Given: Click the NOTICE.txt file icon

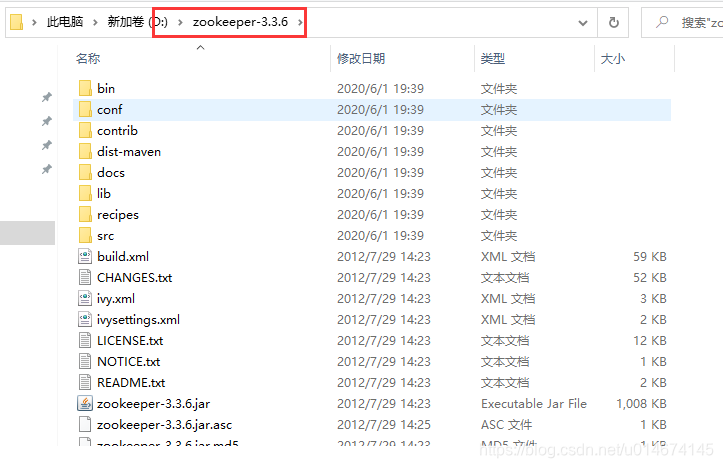Looking at the screenshot, I should (x=85, y=361).
